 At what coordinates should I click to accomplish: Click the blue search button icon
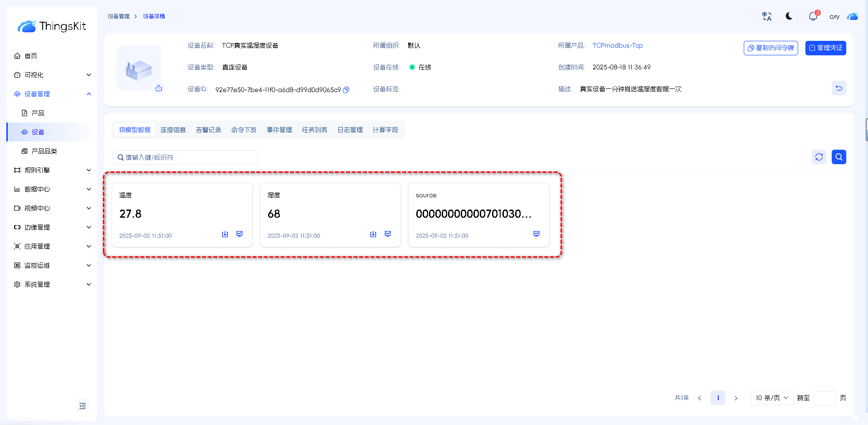[839, 157]
